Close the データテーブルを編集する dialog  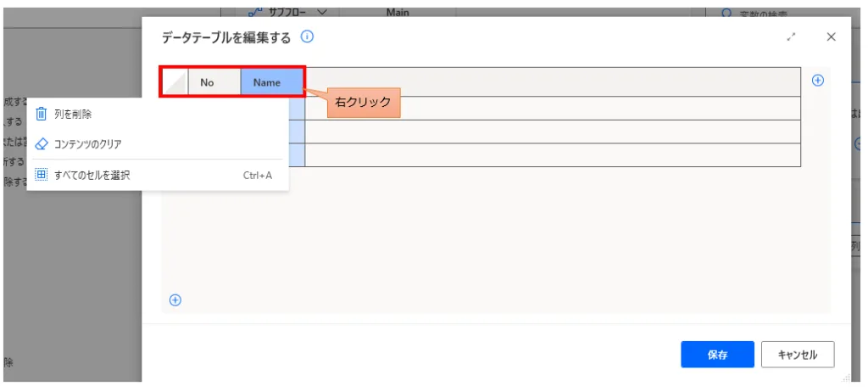pos(831,36)
